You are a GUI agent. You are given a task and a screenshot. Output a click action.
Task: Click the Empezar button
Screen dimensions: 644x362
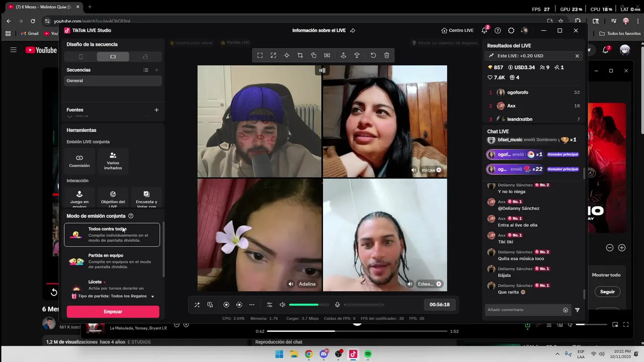(113, 312)
